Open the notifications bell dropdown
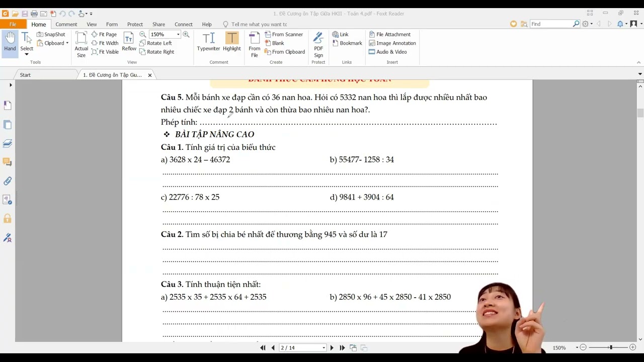Viewport: 644px width, 362px height. [x=622, y=24]
